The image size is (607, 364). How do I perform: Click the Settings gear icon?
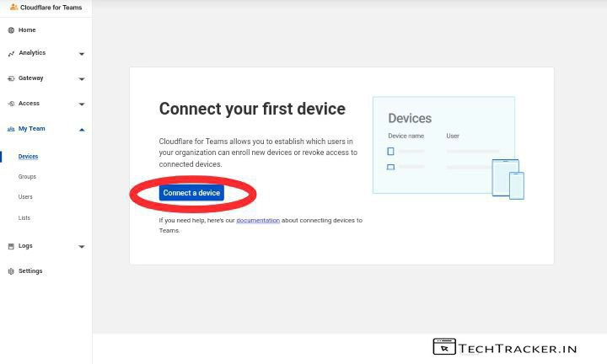point(11,271)
